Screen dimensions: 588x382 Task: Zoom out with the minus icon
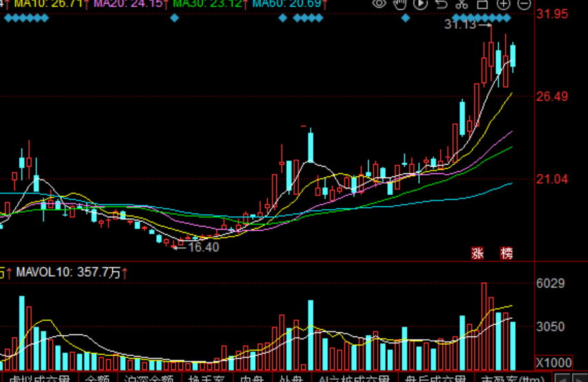pos(524,3)
